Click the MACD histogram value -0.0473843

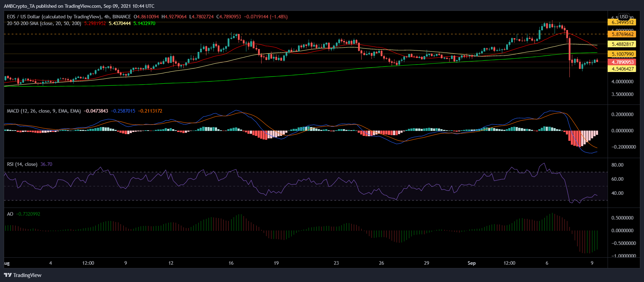[x=96, y=111]
